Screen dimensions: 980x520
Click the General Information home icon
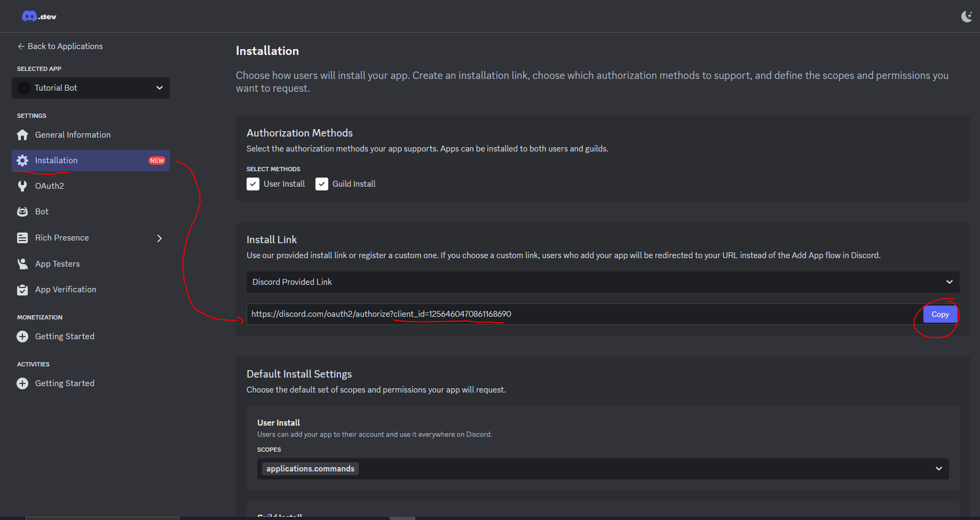22,135
